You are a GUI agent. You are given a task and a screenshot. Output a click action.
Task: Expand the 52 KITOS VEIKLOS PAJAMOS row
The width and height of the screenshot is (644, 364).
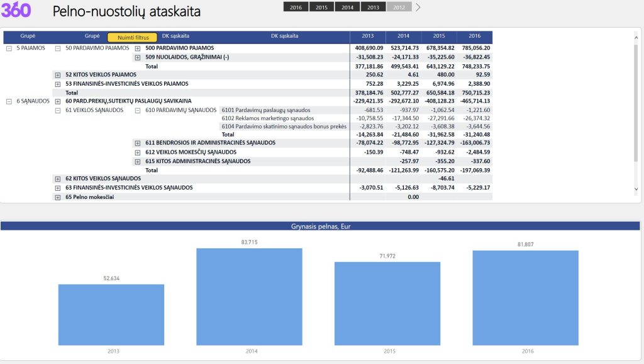[58, 75]
